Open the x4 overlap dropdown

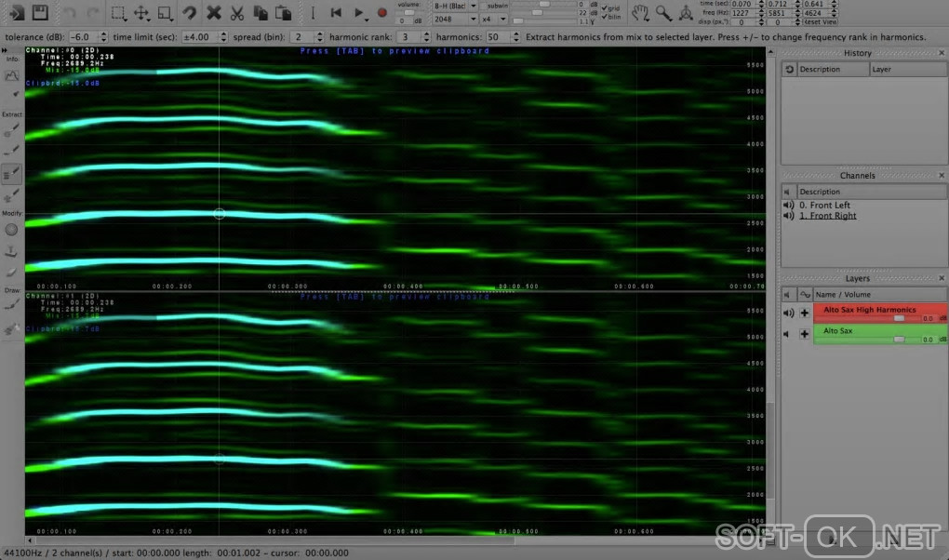pos(494,19)
